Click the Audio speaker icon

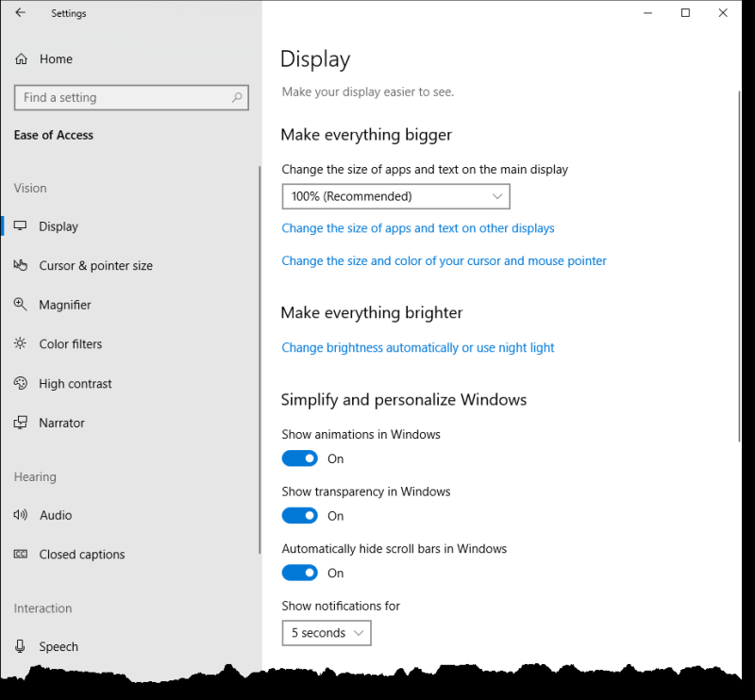pyautogui.click(x=20, y=515)
